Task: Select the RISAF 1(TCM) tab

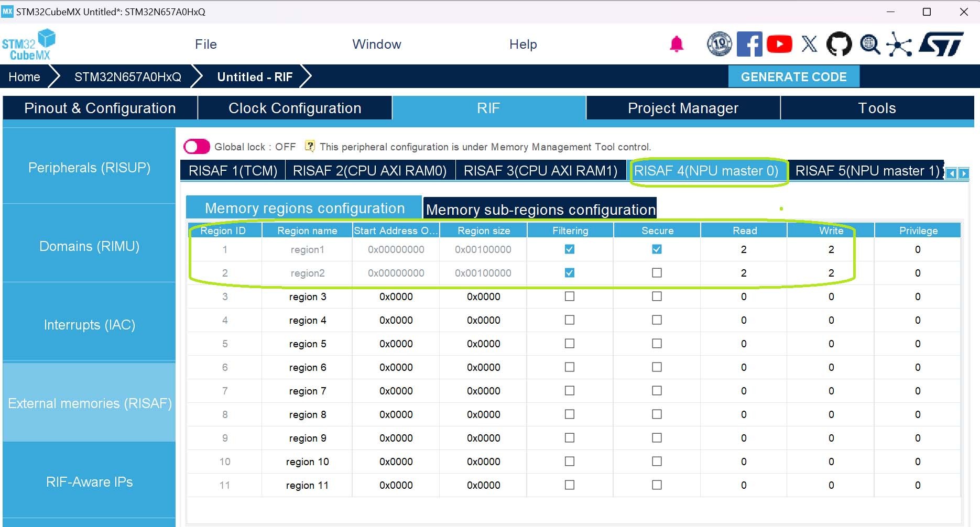Action: coord(233,171)
